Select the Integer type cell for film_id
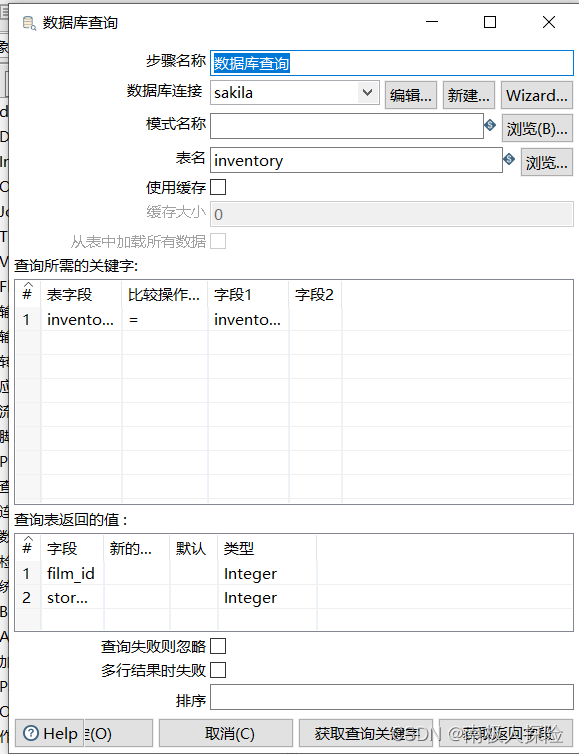The image size is (579, 754). (x=267, y=573)
